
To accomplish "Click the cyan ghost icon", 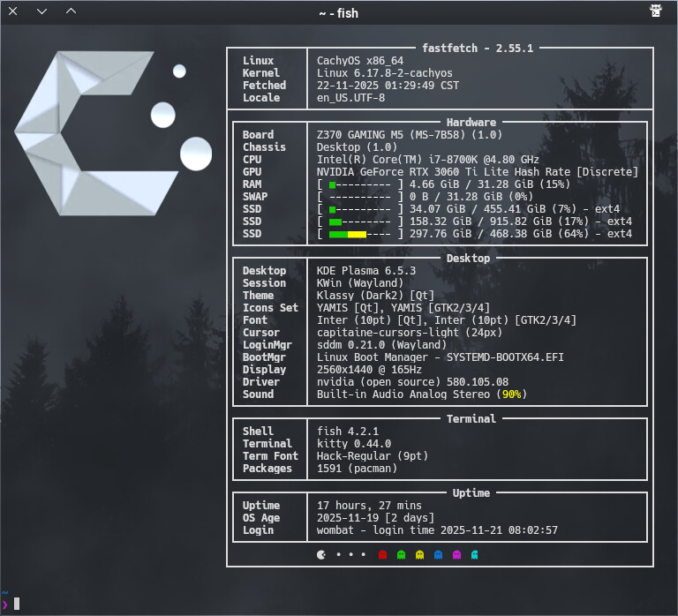I will click(475, 555).
